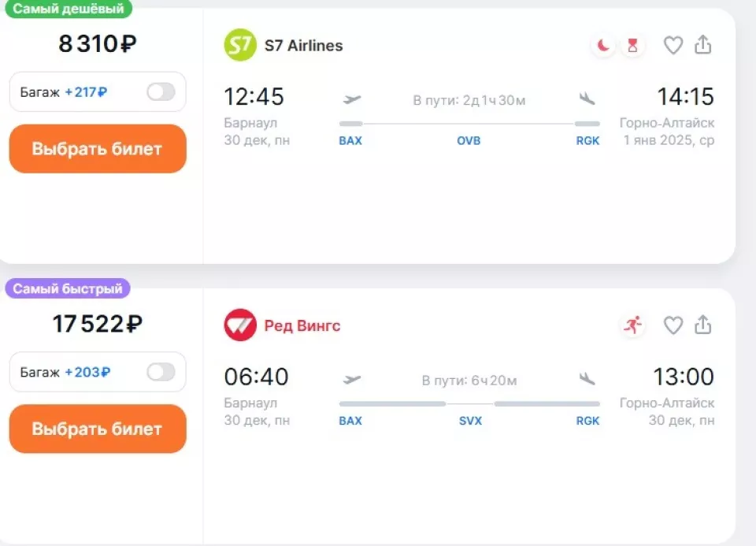Enable baggage +217₽ toggle
The height and width of the screenshot is (546, 756).
tap(161, 92)
